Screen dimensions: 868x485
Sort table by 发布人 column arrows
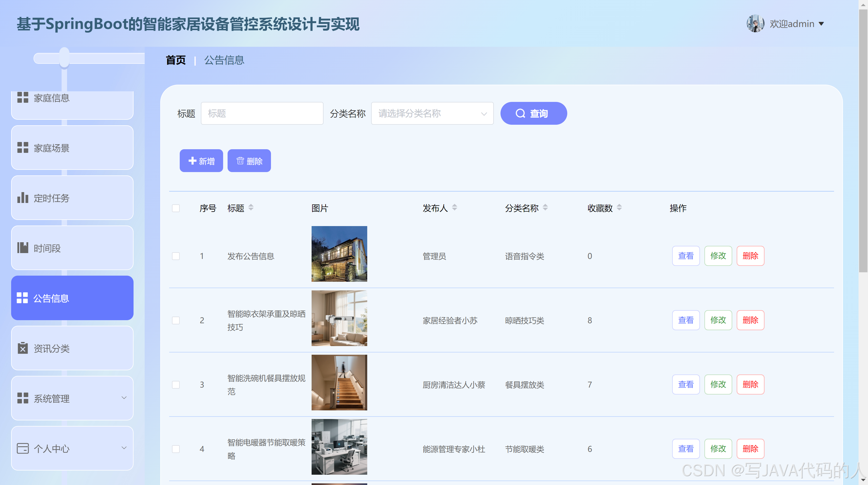click(455, 207)
